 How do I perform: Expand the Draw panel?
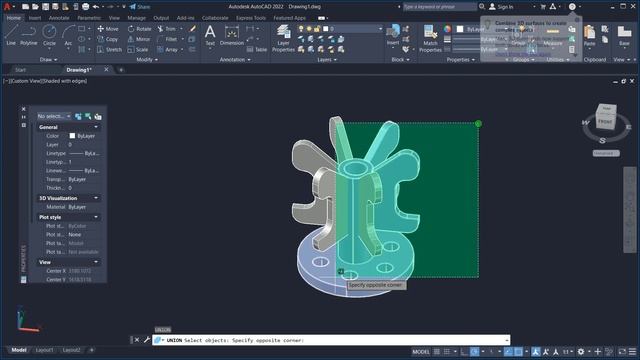click(49, 60)
